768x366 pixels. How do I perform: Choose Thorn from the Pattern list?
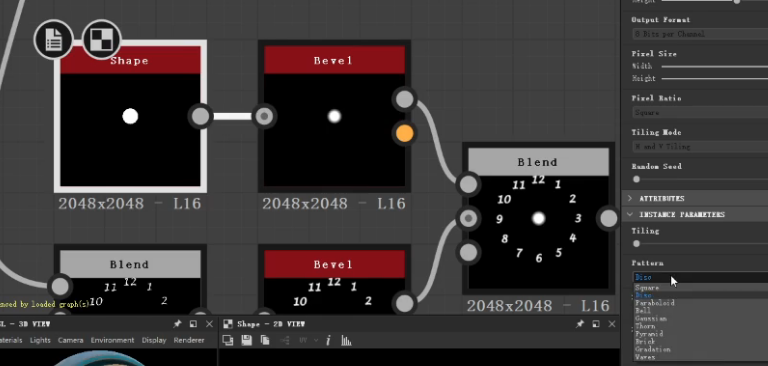click(700, 326)
